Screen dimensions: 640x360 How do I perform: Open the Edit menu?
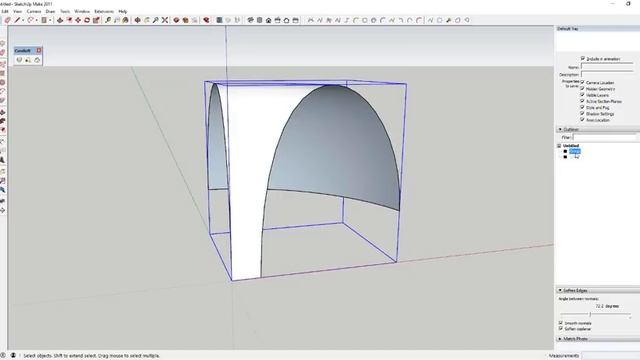click(4, 11)
